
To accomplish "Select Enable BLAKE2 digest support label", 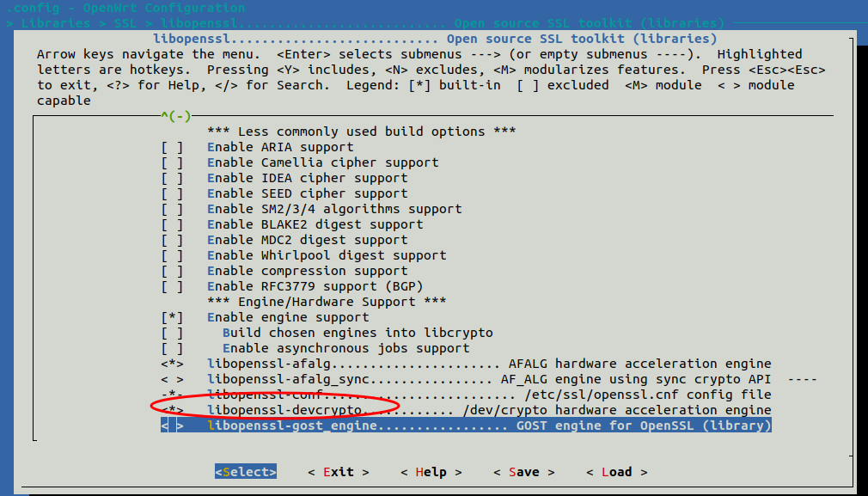I will coord(315,224).
